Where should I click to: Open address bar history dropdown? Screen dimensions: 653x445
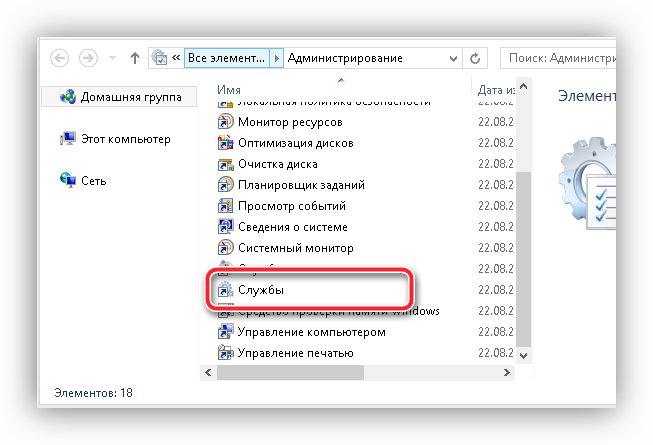click(x=454, y=59)
